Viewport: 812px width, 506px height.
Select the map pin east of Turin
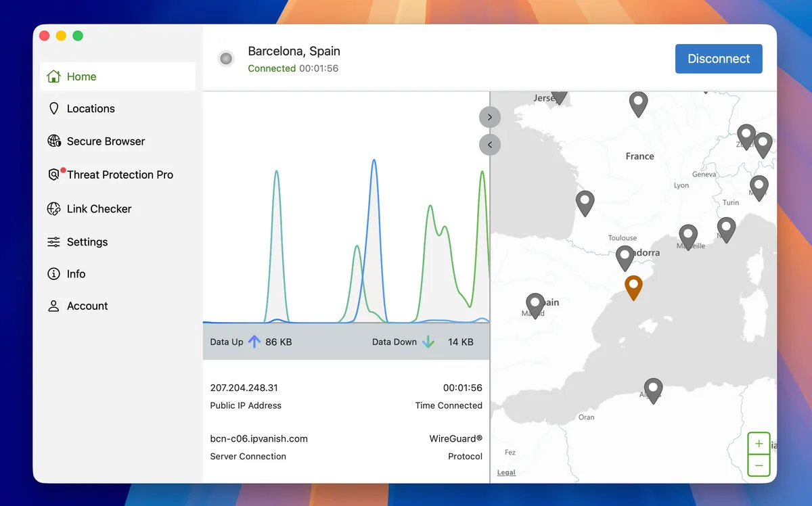tap(759, 188)
